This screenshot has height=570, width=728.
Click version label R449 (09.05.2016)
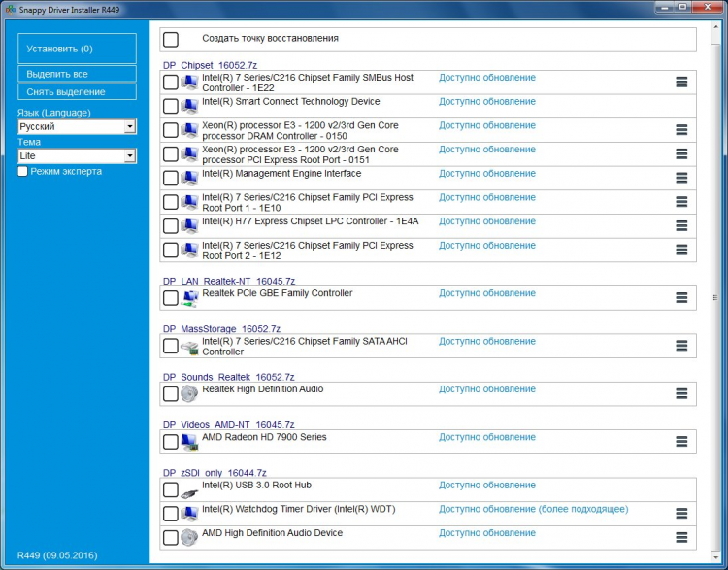(x=57, y=555)
